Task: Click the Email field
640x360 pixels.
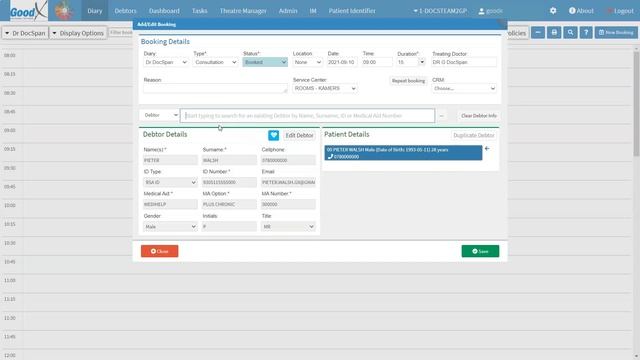Action: click(288, 182)
